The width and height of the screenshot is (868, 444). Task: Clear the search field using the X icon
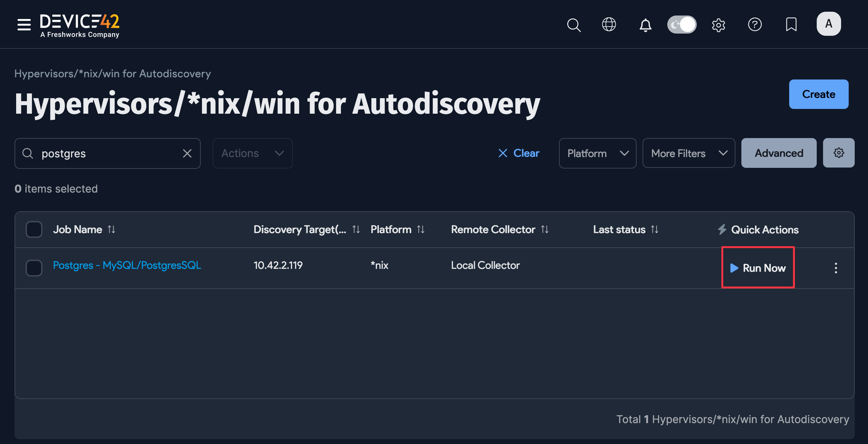[x=187, y=153]
